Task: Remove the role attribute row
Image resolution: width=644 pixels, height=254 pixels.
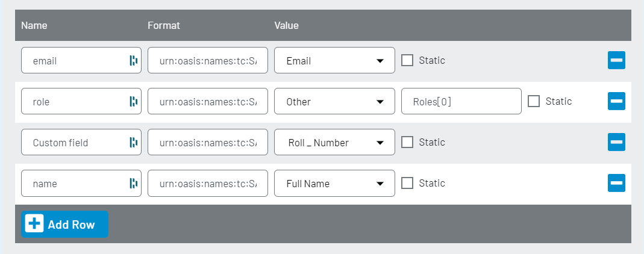Action: pyautogui.click(x=616, y=101)
